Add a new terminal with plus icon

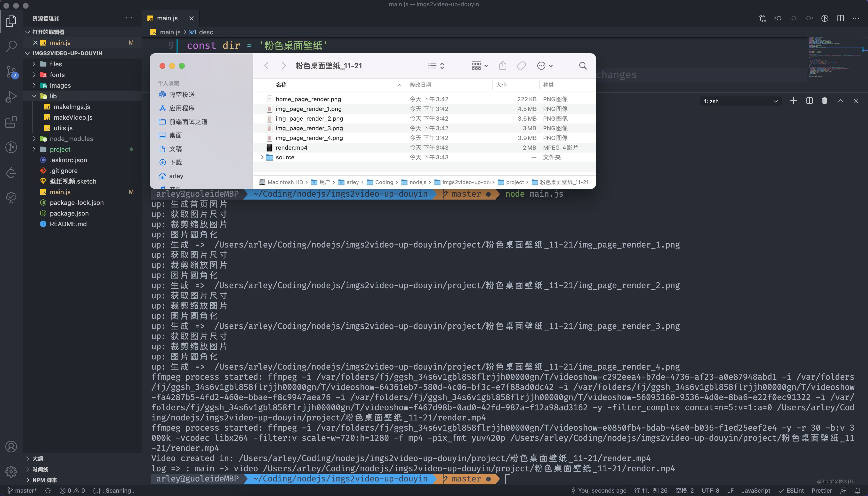click(793, 101)
